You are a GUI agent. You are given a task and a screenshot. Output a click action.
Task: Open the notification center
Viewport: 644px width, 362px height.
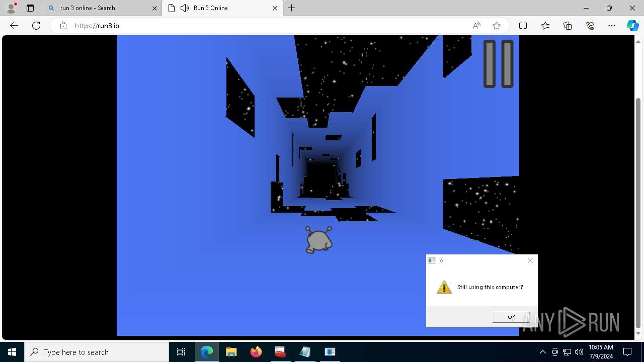627,352
